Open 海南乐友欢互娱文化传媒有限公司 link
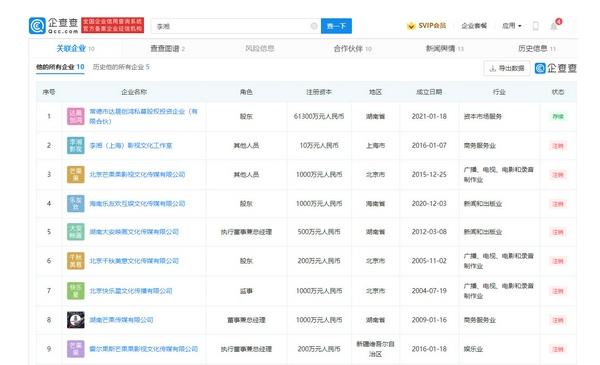The height and width of the screenshot is (365, 600). (x=137, y=204)
